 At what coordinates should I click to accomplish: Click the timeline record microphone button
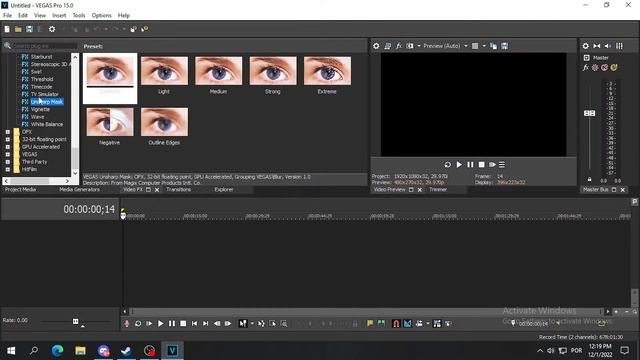click(127, 324)
